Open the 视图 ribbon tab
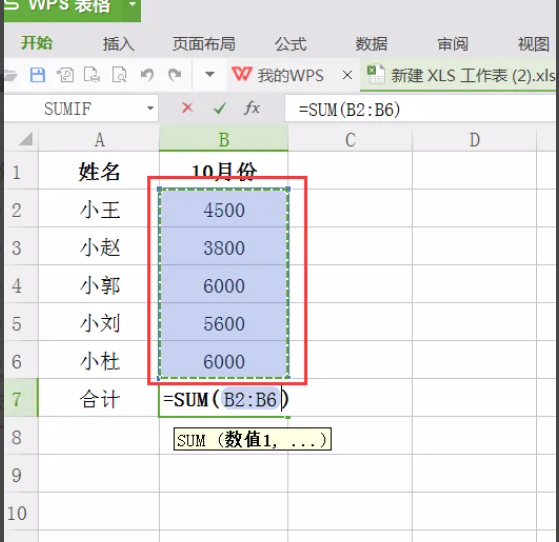 coord(534,44)
